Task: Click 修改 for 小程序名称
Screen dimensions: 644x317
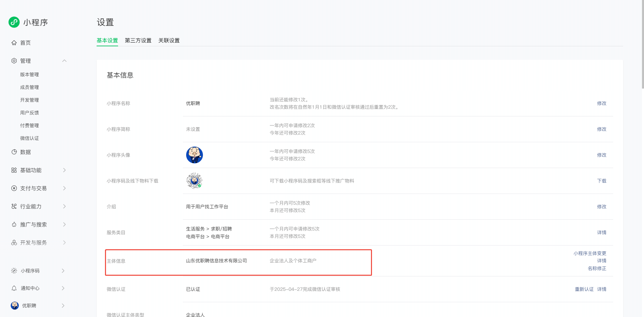Action: coord(602,103)
